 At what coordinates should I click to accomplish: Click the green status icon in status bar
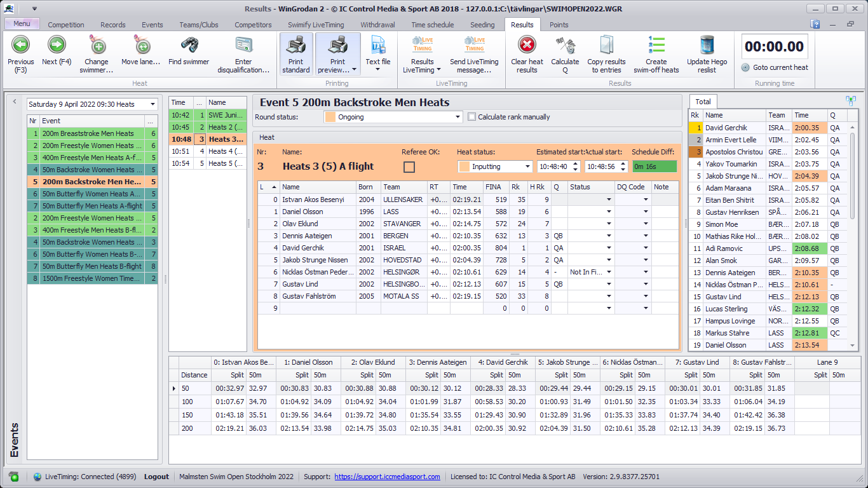(x=13, y=477)
